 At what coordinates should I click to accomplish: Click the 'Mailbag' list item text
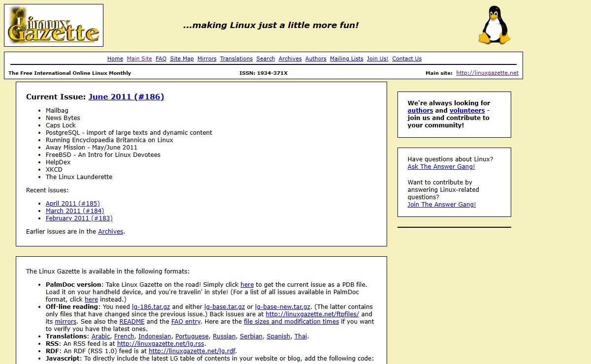[x=57, y=111]
